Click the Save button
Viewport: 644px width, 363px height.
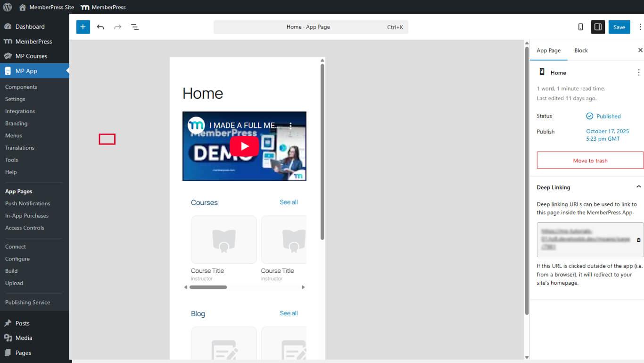619,27
